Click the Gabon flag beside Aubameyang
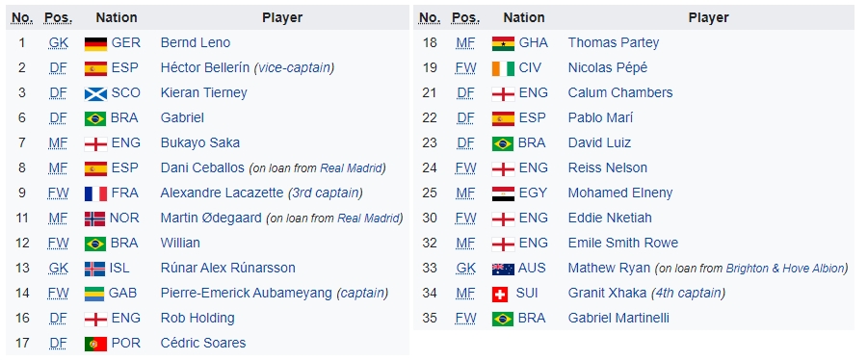868x360 pixels. coord(94,294)
